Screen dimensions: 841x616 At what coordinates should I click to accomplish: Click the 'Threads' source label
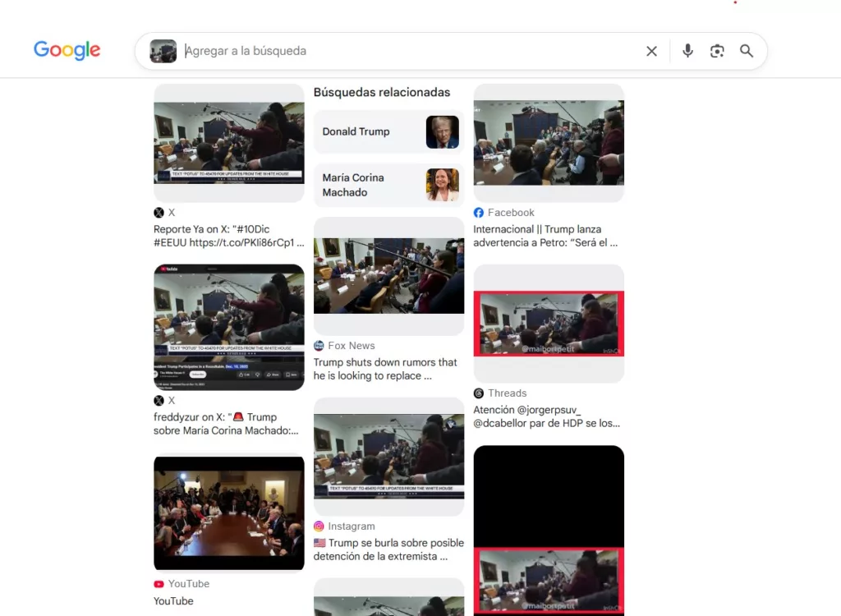tap(508, 393)
